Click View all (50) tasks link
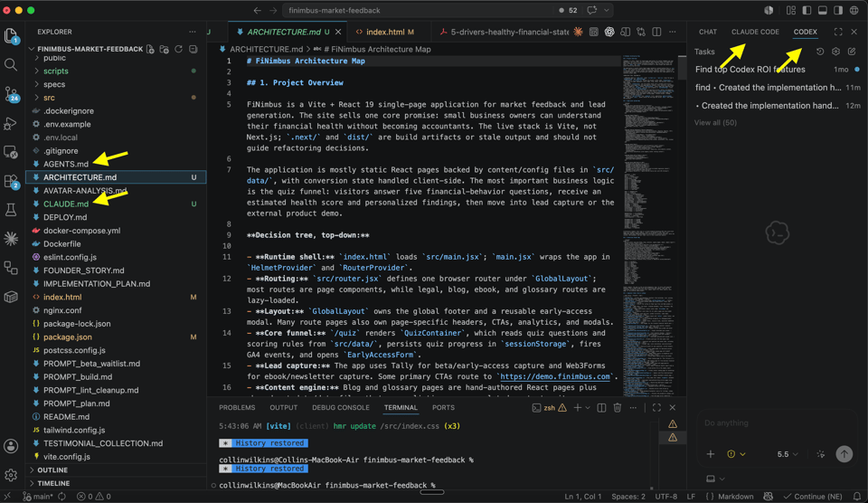Viewport: 868px width, 503px height. coord(715,122)
